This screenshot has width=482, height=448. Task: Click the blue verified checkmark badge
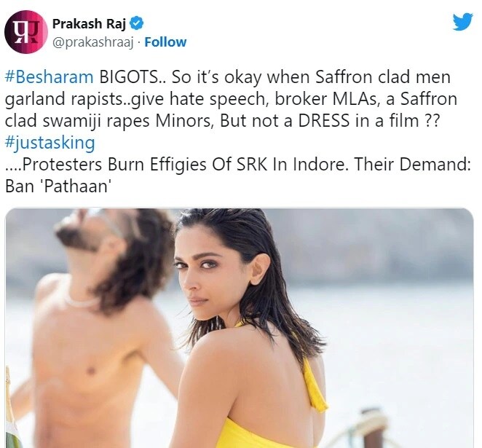(x=136, y=23)
